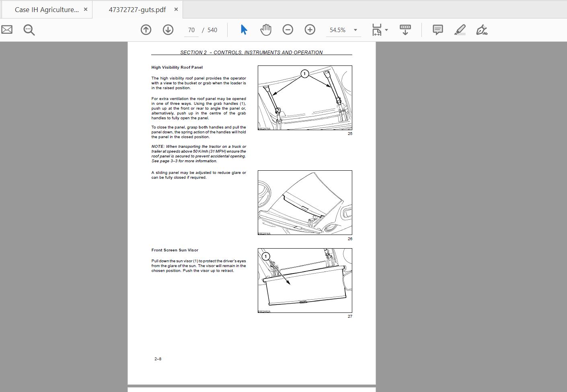Activate the hand pan tool
Screen dimensions: 567x392
[266, 30]
